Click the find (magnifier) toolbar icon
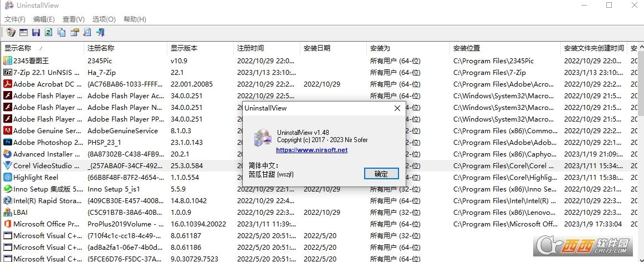 (87, 33)
